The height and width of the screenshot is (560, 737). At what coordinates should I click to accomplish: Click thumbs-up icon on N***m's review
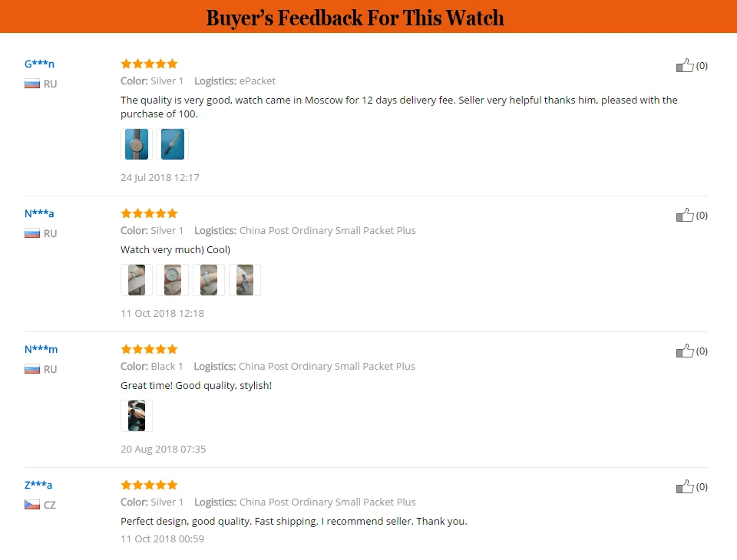(685, 351)
